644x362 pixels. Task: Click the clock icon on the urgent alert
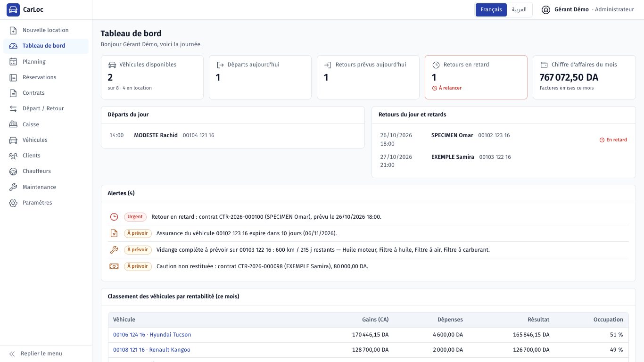click(x=114, y=217)
